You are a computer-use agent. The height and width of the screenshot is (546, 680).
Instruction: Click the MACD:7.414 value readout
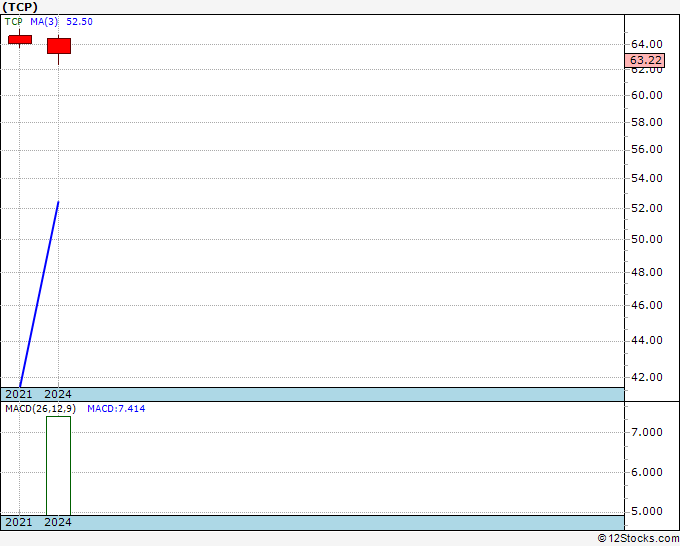116,409
